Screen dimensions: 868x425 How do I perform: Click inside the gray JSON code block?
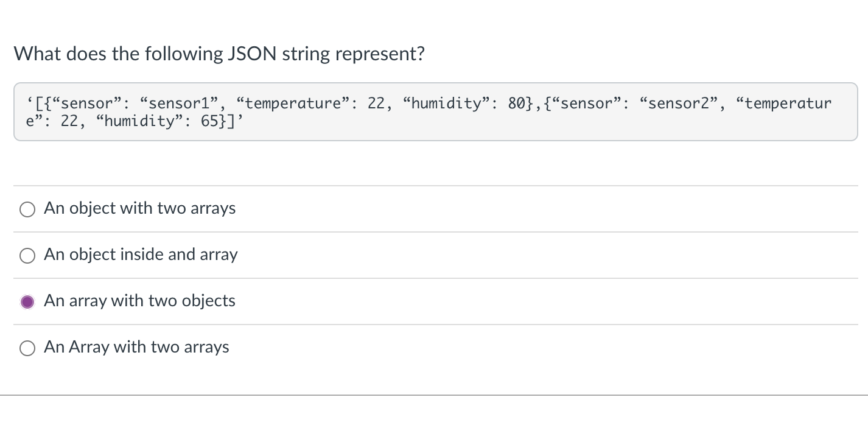[435, 112]
